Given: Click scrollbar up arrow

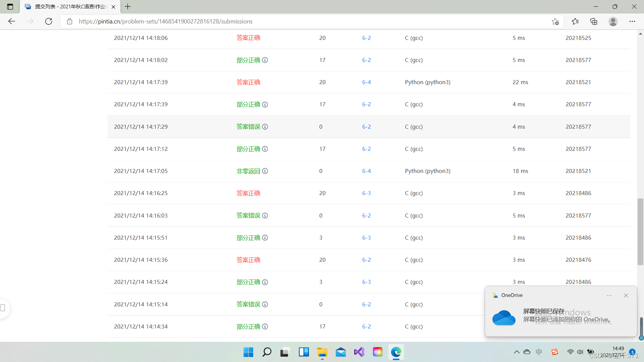Looking at the screenshot, I should coord(640,34).
